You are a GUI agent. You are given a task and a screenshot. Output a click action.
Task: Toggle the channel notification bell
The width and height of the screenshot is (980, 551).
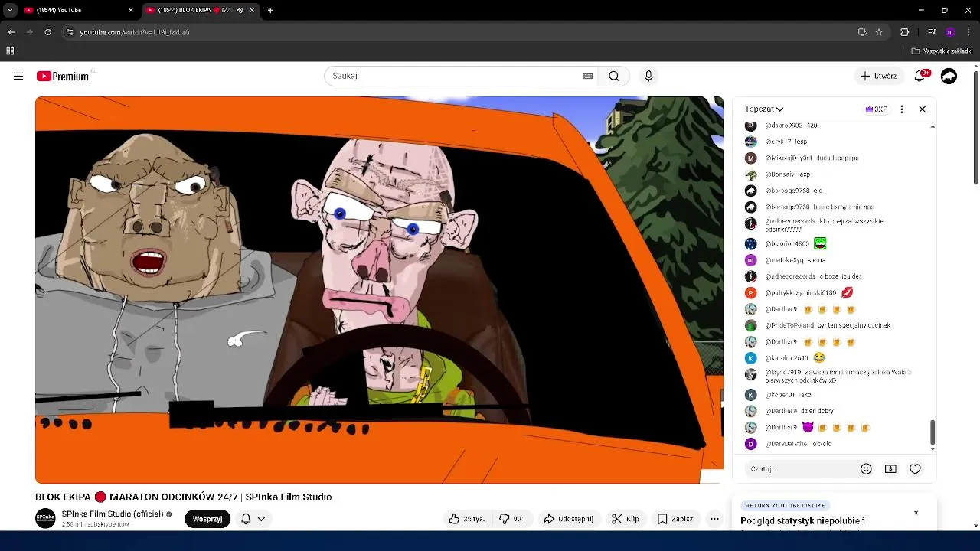point(246,518)
